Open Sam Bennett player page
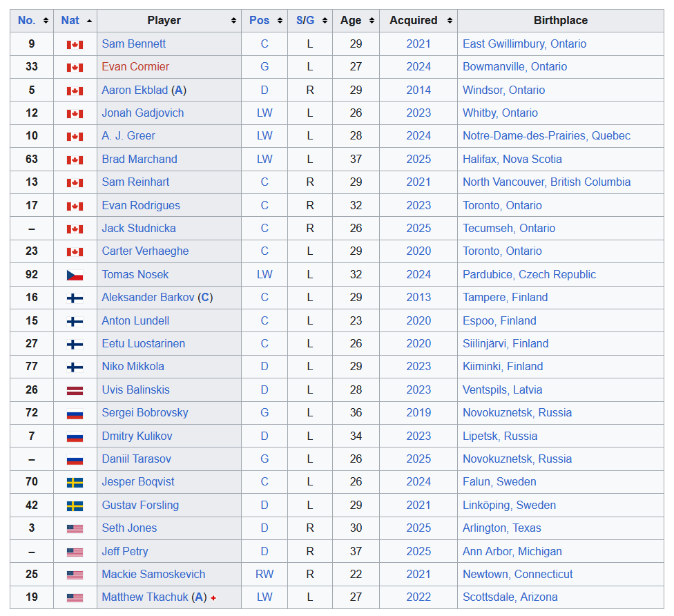674x616 pixels. (x=134, y=44)
